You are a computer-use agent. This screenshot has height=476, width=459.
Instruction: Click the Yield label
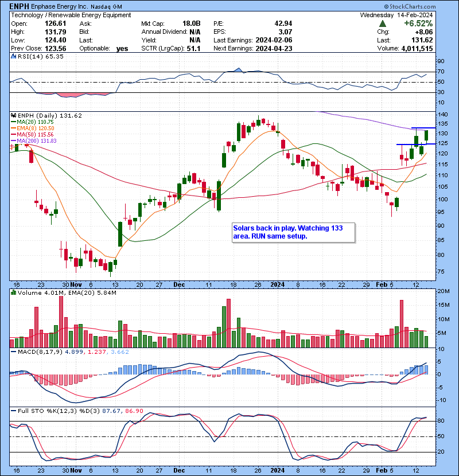149,40
